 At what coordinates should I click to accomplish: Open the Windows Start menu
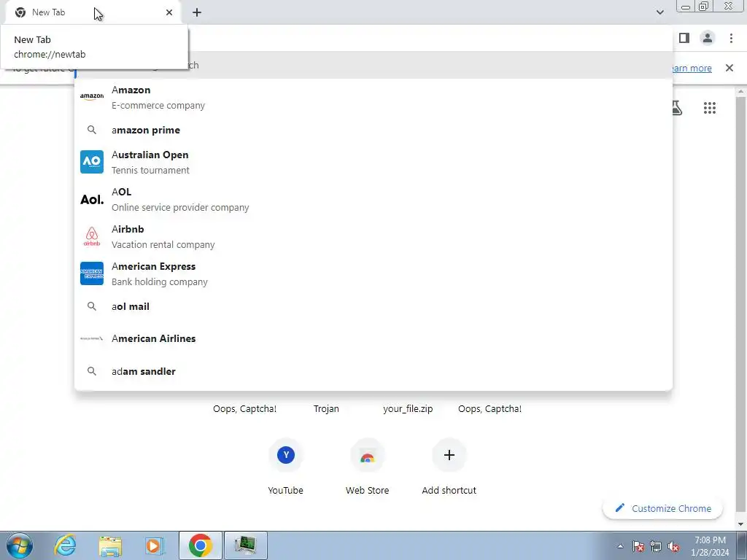20,545
